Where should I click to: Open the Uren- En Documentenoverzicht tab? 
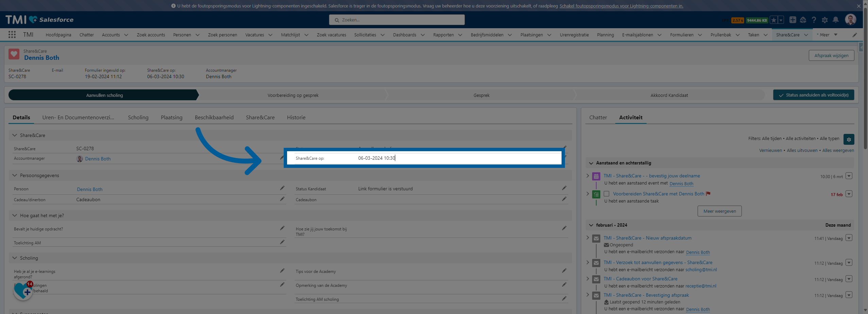(x=78, y=118)
